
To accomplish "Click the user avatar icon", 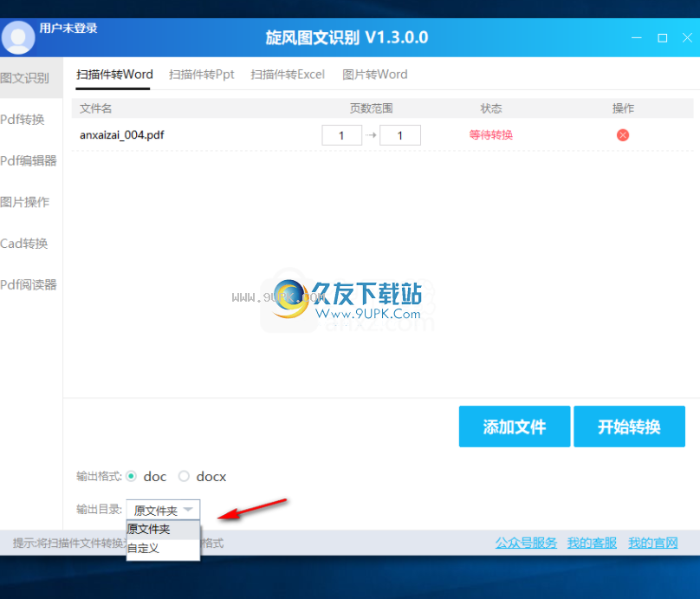I will coord(18,38).
